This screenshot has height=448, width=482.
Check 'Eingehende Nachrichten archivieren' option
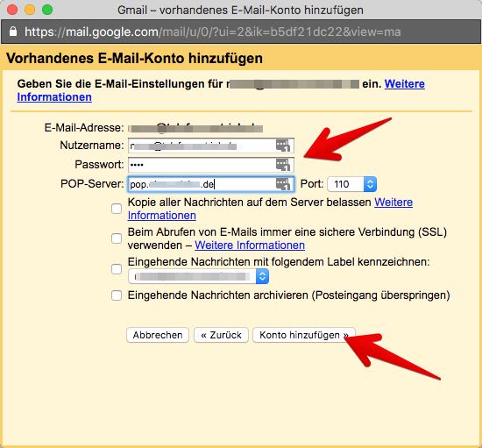tap(117, 295)
